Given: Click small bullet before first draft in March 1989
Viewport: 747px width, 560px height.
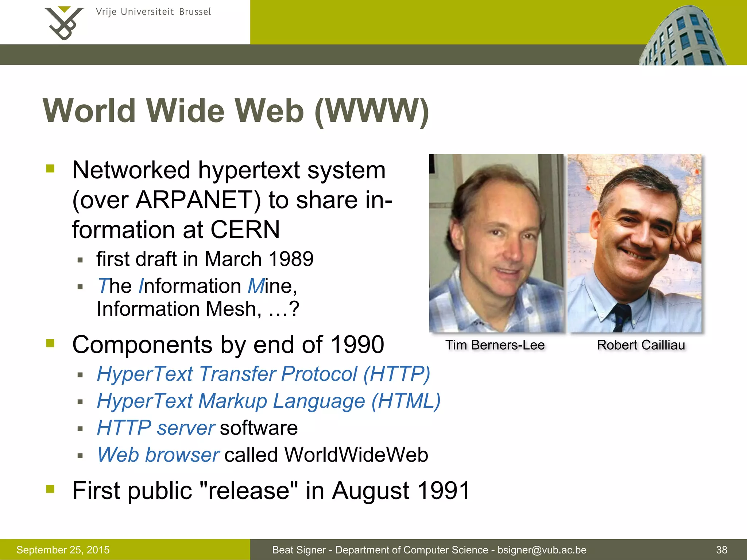Looking at the screenshot, I should coord(80,260).
